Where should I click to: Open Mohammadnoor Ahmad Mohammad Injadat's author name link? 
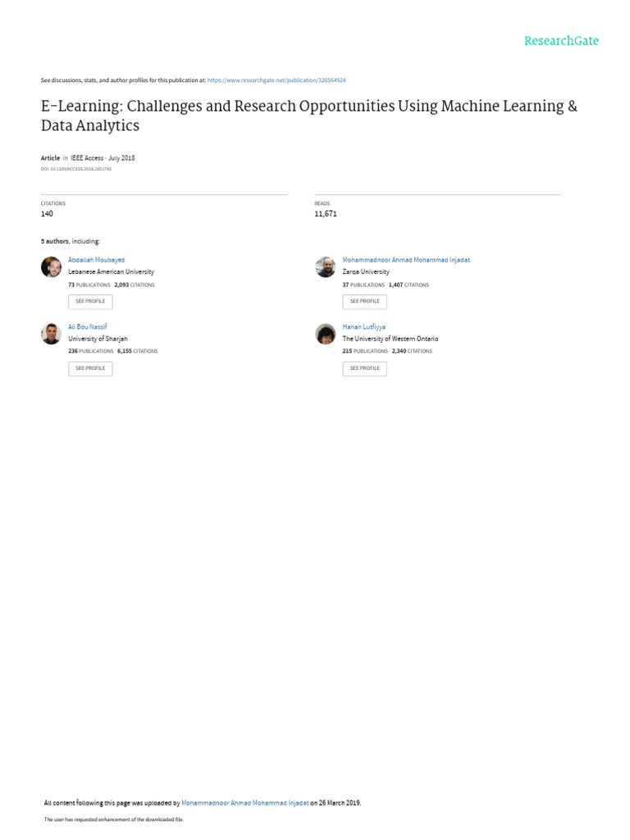(x=406, y=260)
